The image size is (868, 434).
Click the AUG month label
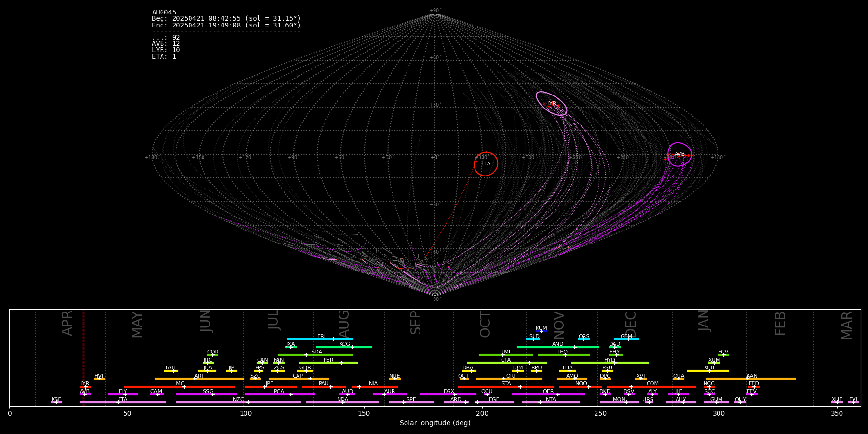tap(344, 324)
